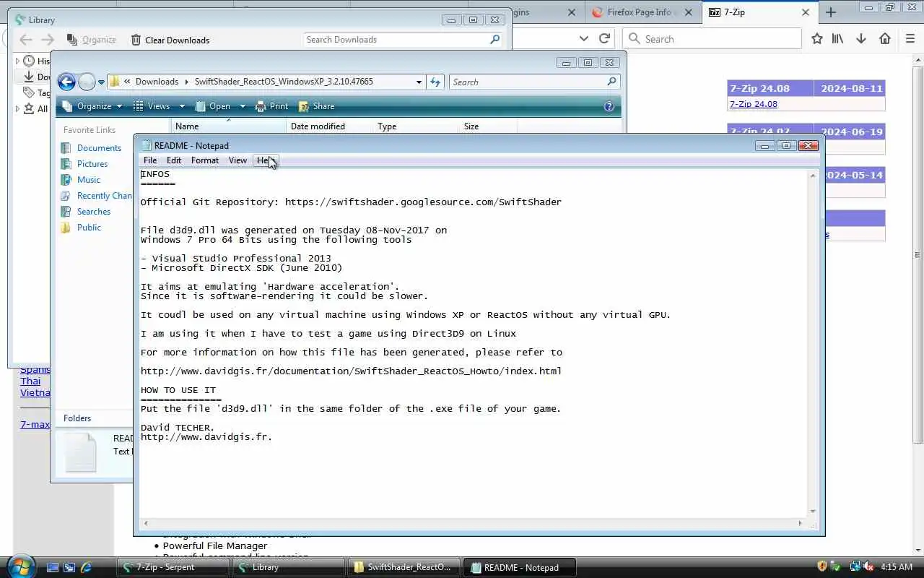The image size is (924, 578).
Task: Sort by the Size column header
Action: click(488, 126)
